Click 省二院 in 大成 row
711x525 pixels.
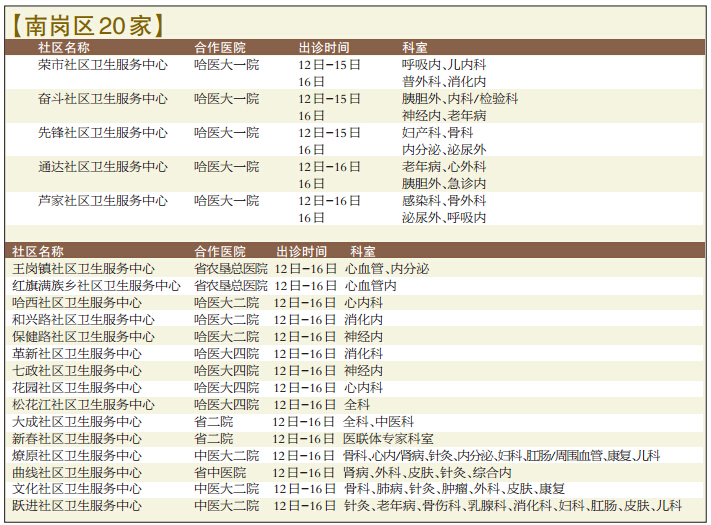coord(214,422)
